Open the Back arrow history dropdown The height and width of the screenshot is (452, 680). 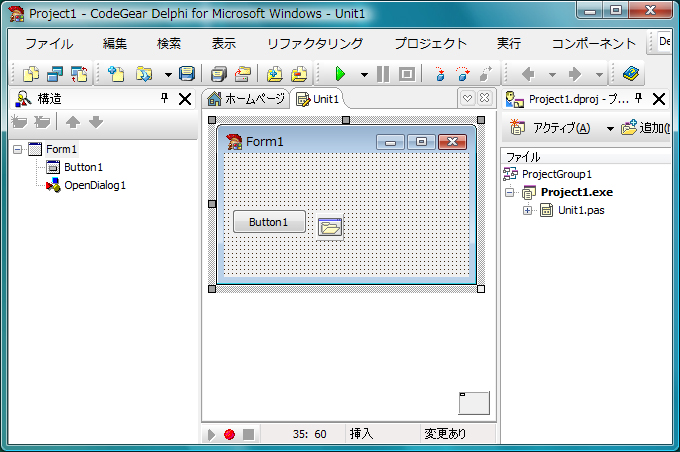pyautogui.click(x=552, y=75)
